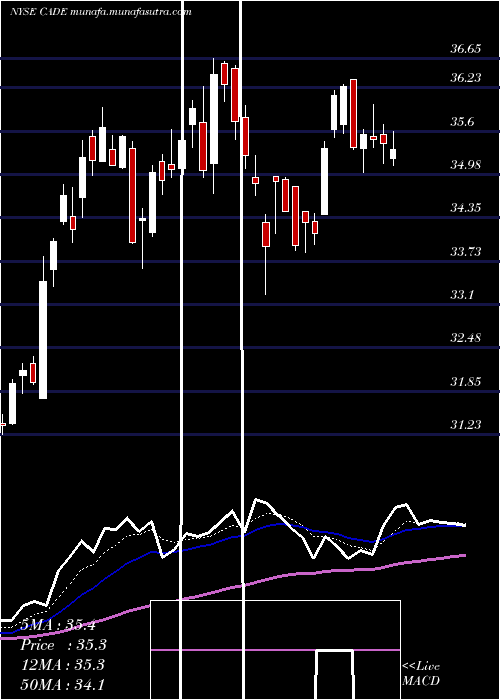The height and width of the screenshot is (700, 500).
Task: Click the 33.1 price level label
Action: pyautogui.click(x=462, y=295)
